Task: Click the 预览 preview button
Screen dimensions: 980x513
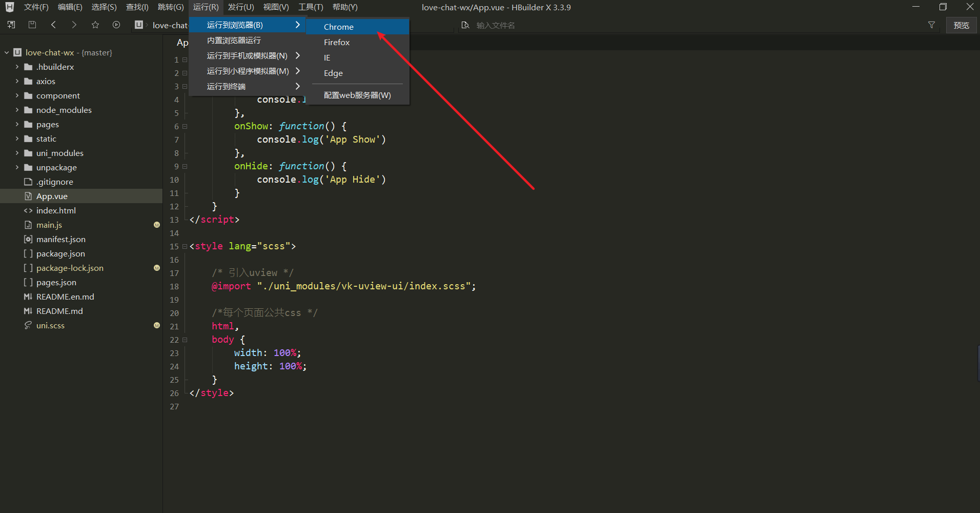Action: point(961,25)
